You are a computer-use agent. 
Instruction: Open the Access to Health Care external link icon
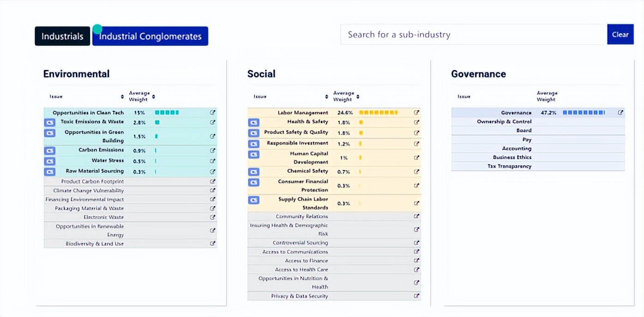point(416,270)
